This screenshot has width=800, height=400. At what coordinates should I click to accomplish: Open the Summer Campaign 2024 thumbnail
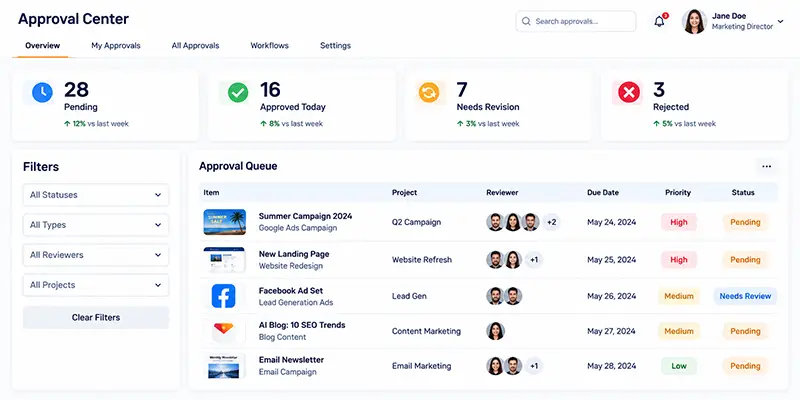[224, 222]
